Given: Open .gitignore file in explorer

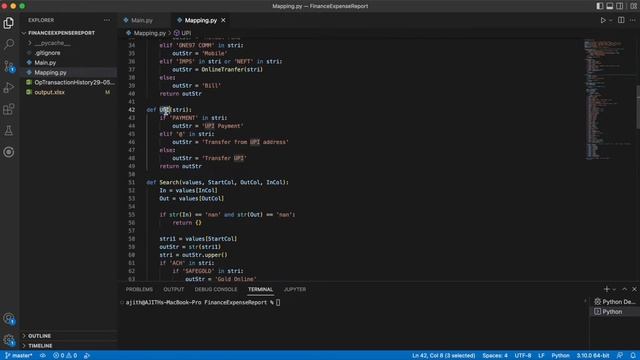Looking at the screenshot, I should click(x=47, y=53).
